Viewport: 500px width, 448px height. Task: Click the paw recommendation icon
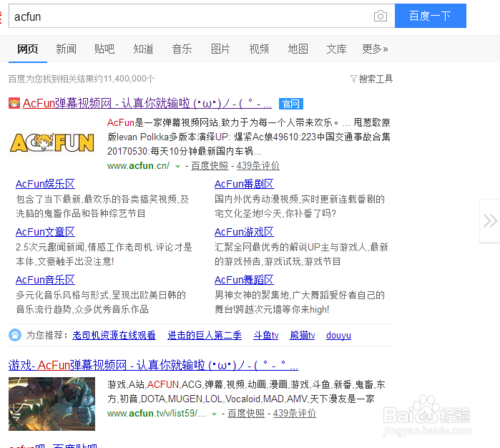click(15, 335)
